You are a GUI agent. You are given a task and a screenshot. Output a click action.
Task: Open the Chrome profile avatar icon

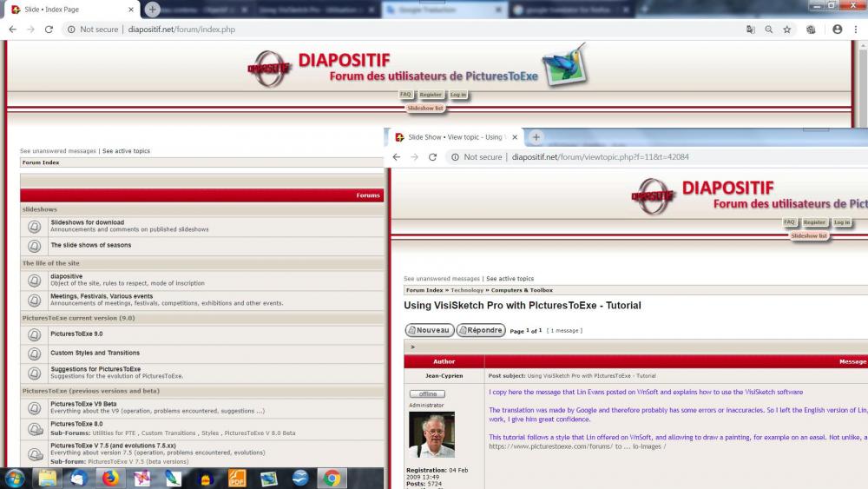pyautogui.click(x=837, y=30)
